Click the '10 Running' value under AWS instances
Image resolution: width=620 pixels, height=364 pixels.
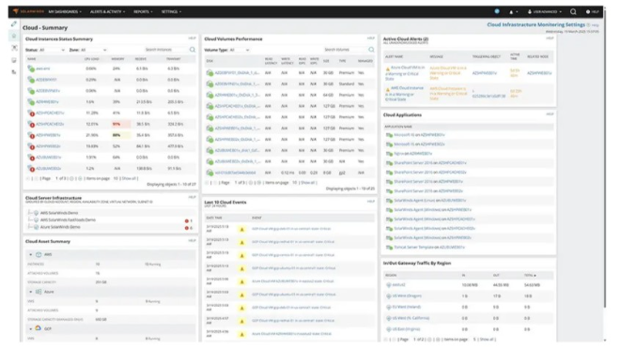[152, 265]
